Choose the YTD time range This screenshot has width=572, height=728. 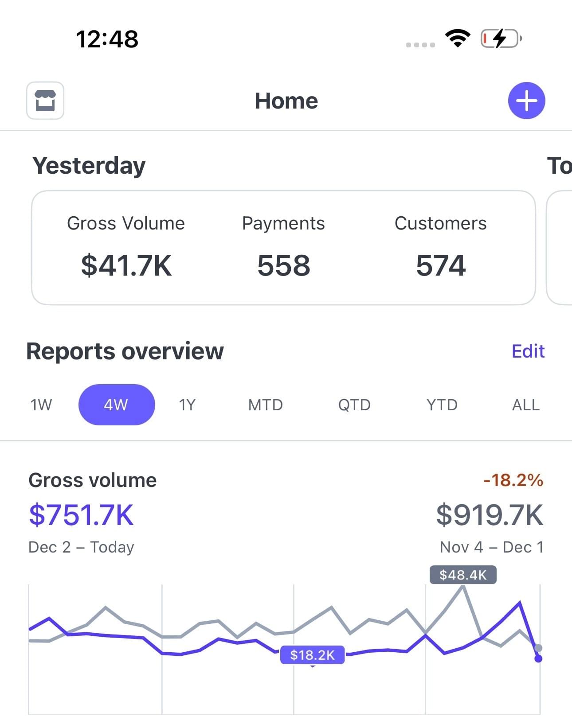point(442,405)
